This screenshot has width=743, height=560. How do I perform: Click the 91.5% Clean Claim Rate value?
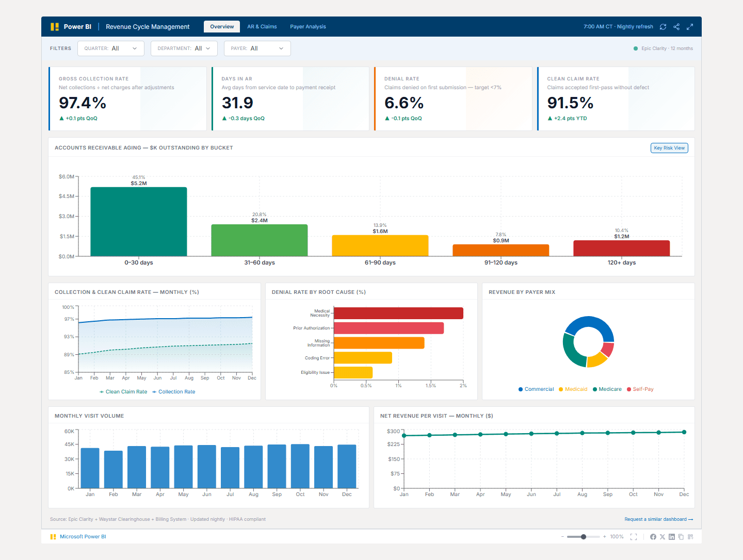[570, 103]
